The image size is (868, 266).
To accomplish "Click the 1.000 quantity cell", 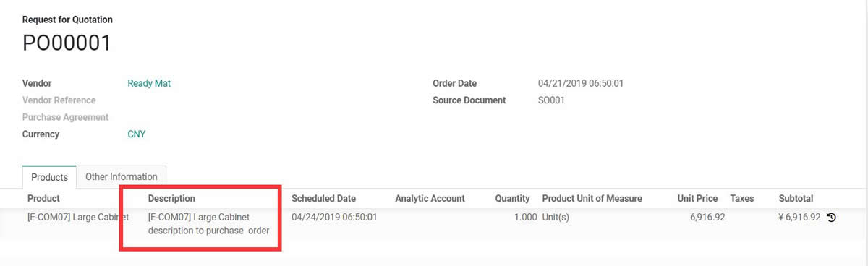I will 524,217.
